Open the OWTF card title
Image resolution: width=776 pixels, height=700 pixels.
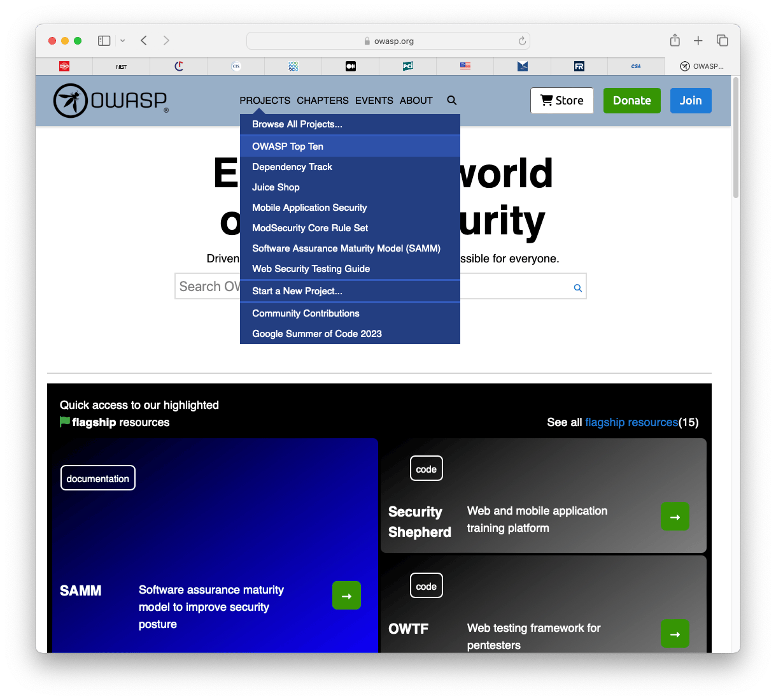click(409, 629)
